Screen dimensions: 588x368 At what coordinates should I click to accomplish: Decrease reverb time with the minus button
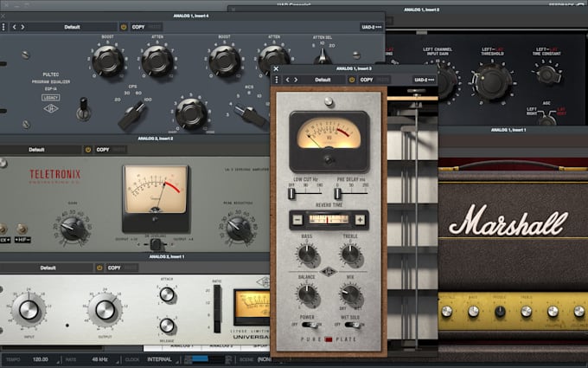pyautogui.click(x=297, y=220)
